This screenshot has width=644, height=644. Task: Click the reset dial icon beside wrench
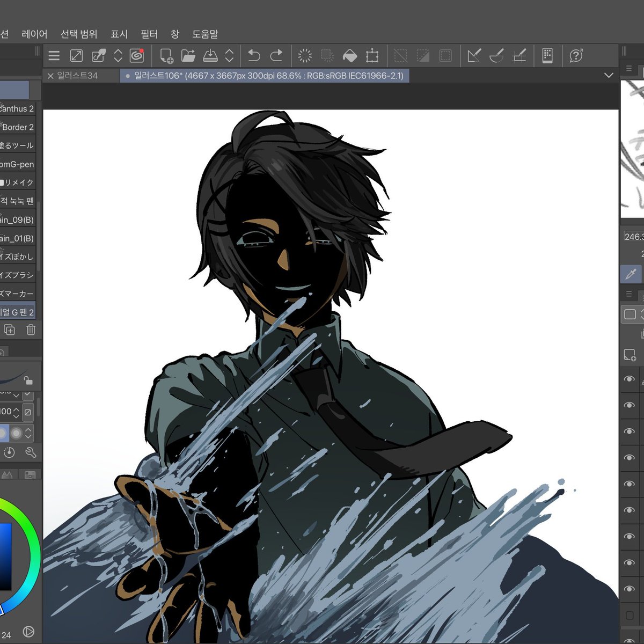point(9,452)
